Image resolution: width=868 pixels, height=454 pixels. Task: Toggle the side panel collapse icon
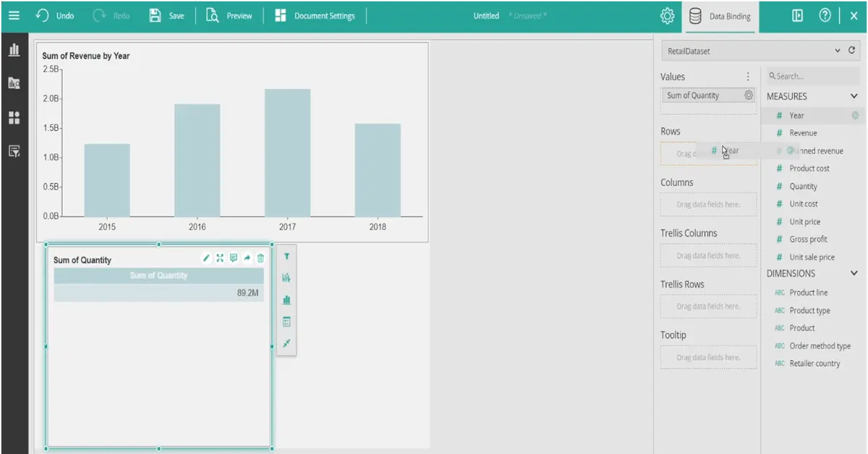click(x=798, y=15)
